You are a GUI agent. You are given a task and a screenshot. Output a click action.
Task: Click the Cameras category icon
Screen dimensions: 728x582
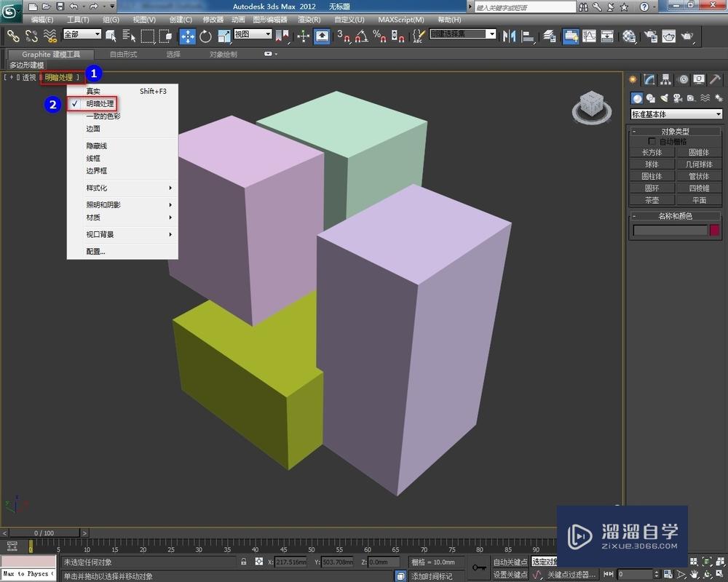click(x=676, y=98)
